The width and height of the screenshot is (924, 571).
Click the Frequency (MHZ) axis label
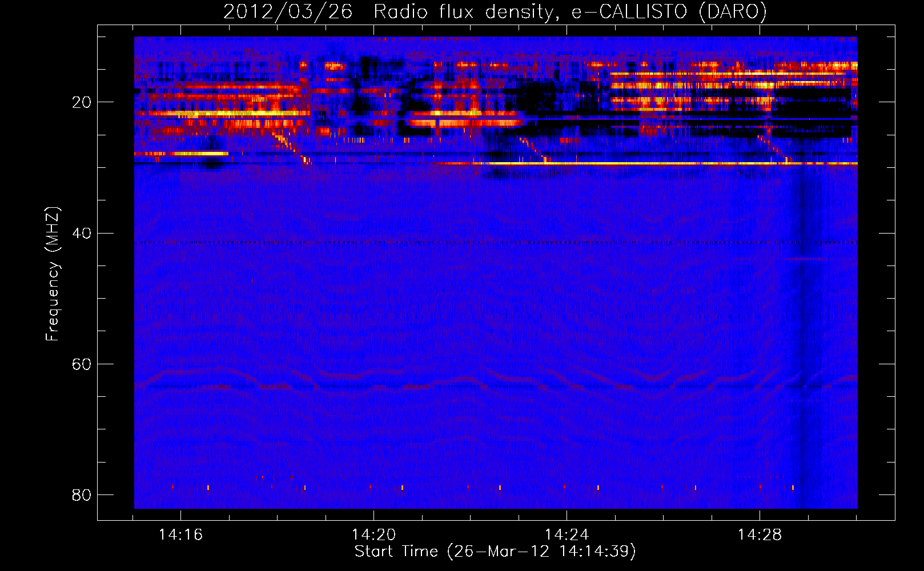tap(53, 274)
